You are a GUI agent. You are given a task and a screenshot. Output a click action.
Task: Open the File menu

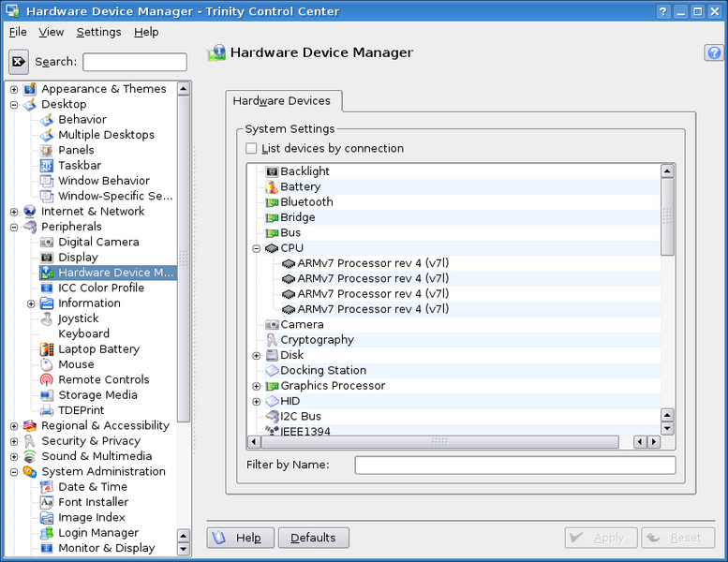click(x=18, y=32)
